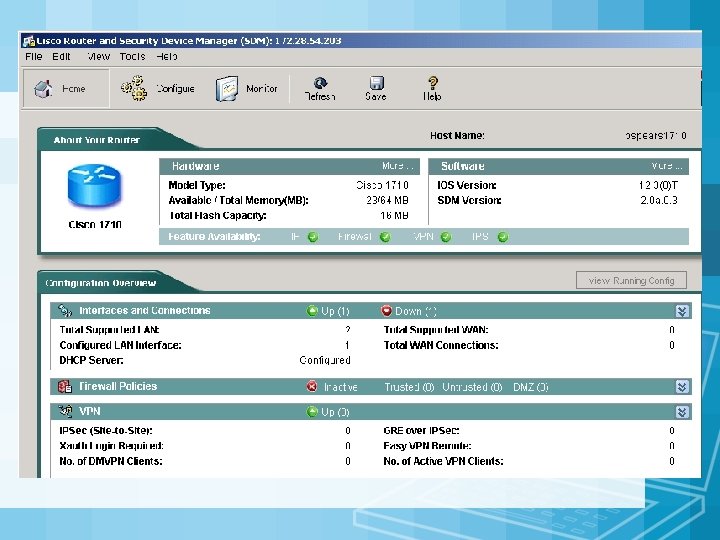Click the IPSec (Site-to-Site) label
The image size is (720, 540).
point(106,431)
